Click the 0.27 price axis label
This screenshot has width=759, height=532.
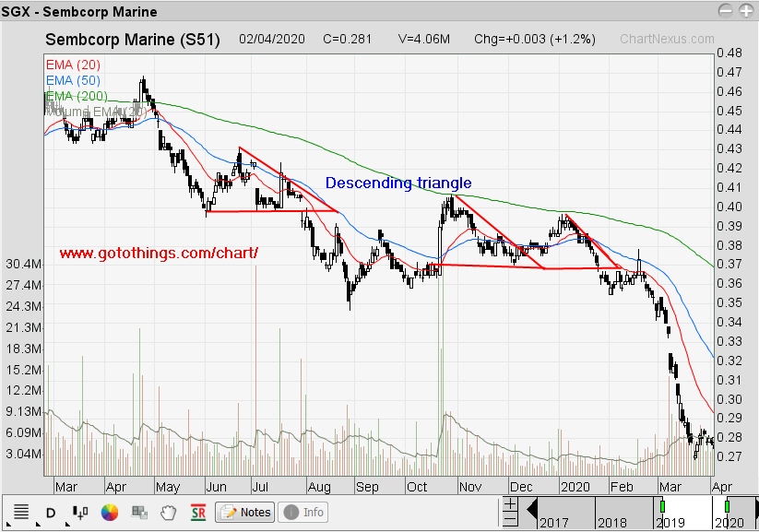click(x=729, y=456)
